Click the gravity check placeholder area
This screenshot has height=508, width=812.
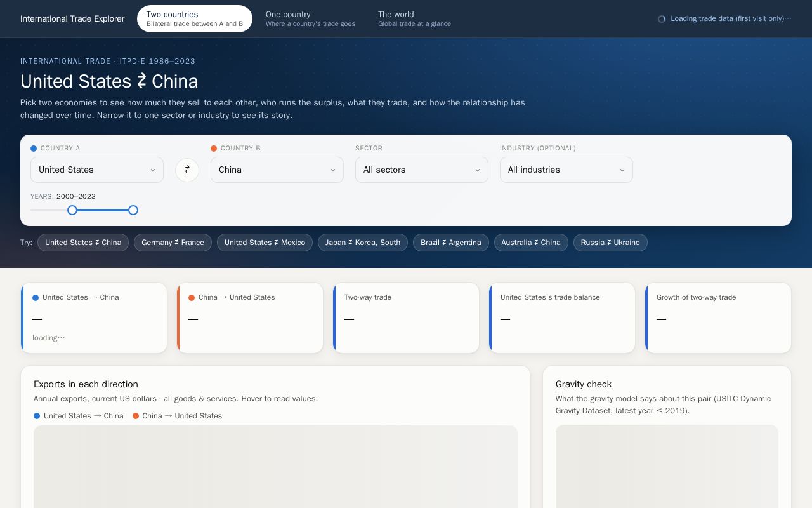[667, 467]
